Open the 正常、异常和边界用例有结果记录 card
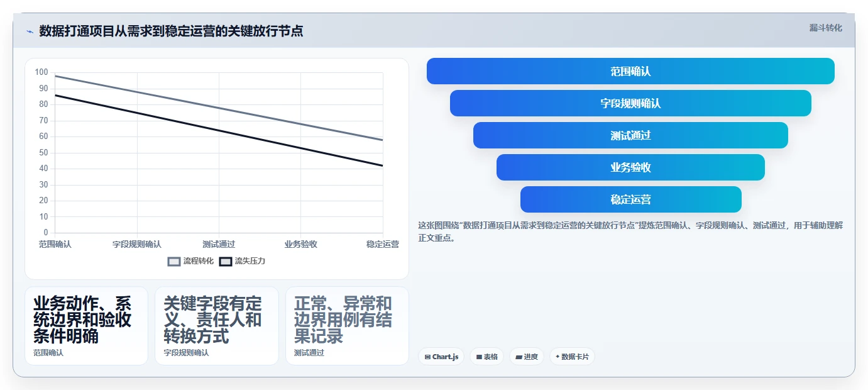This screenshot has width=868, height=390. click(347, 326)
